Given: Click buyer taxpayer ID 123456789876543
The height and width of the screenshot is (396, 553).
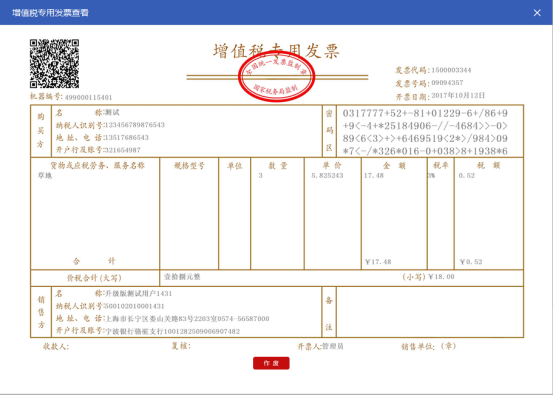Looking at the screenshot, I should pyautogui.click(x=135, y=125).
